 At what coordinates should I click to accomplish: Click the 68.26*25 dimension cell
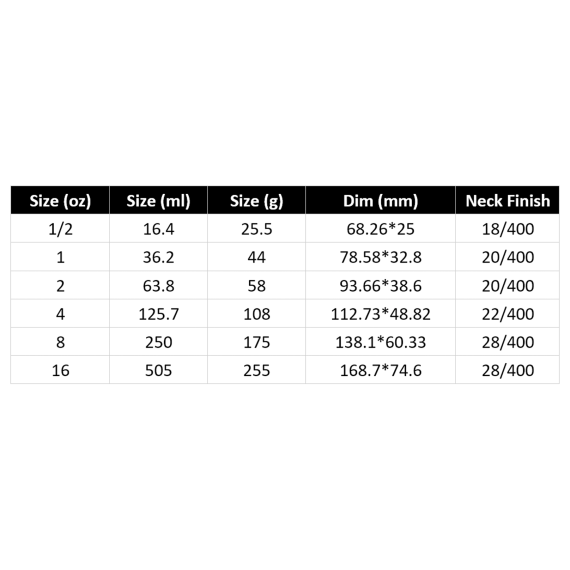381,228
